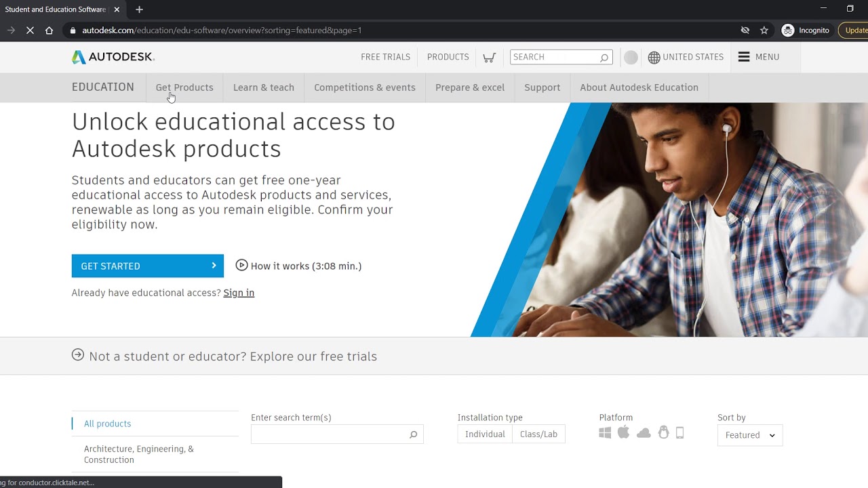The width and height of the screenshot is (868, 488).
Task: Open the Learn & teach menu
Action: point(264,87)
